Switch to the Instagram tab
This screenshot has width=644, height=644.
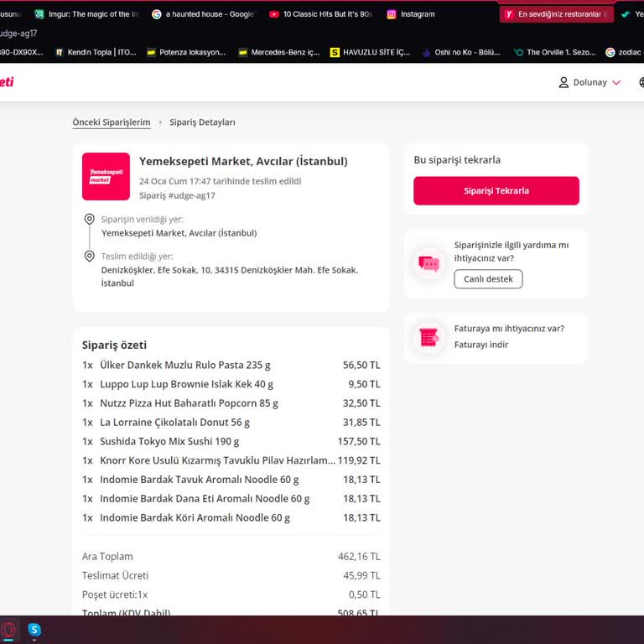[x=411, y=14]
